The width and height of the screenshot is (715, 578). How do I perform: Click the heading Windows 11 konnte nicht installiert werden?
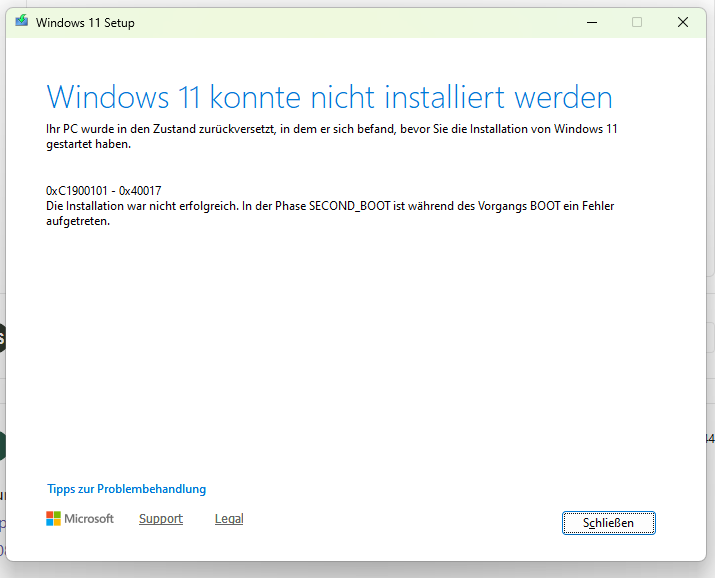(329, 97)
